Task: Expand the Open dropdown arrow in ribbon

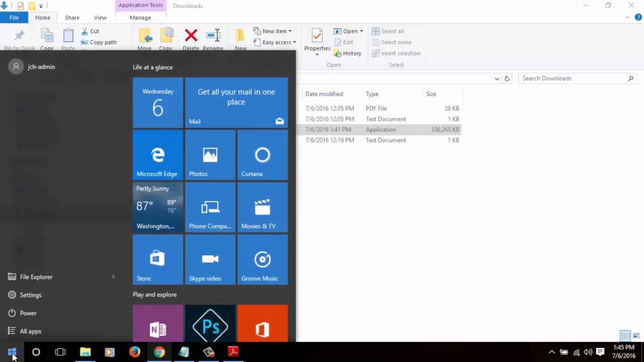Action: coord(361,31)
